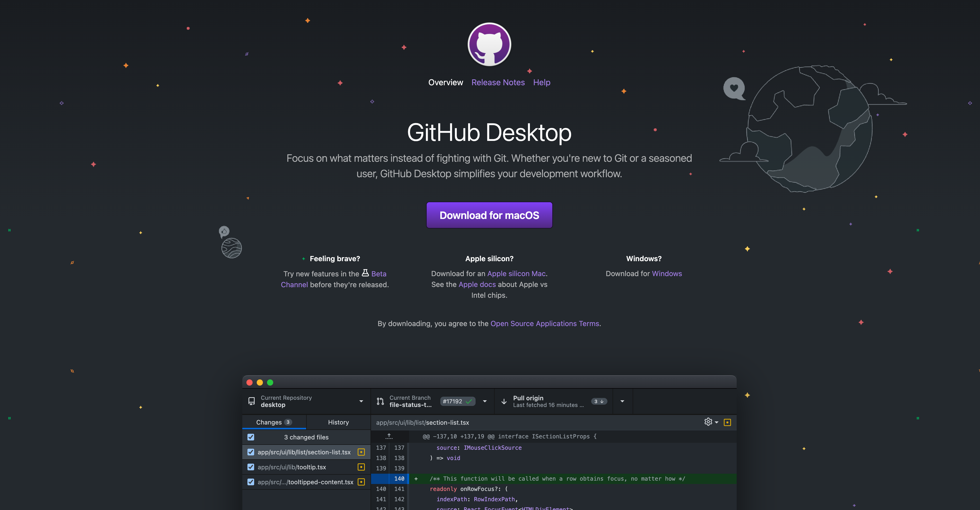Click the heart speech bubble icon
Viewport: 980px width, 510px height.
click(x=734, y=88)
